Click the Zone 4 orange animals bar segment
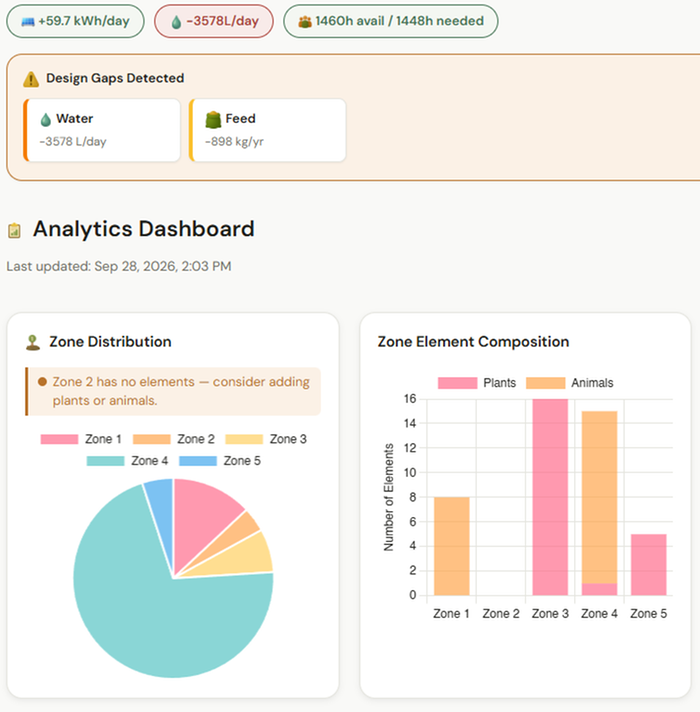Image resolution: width=700 pixels, height=712 pixels. coord(599,497)
